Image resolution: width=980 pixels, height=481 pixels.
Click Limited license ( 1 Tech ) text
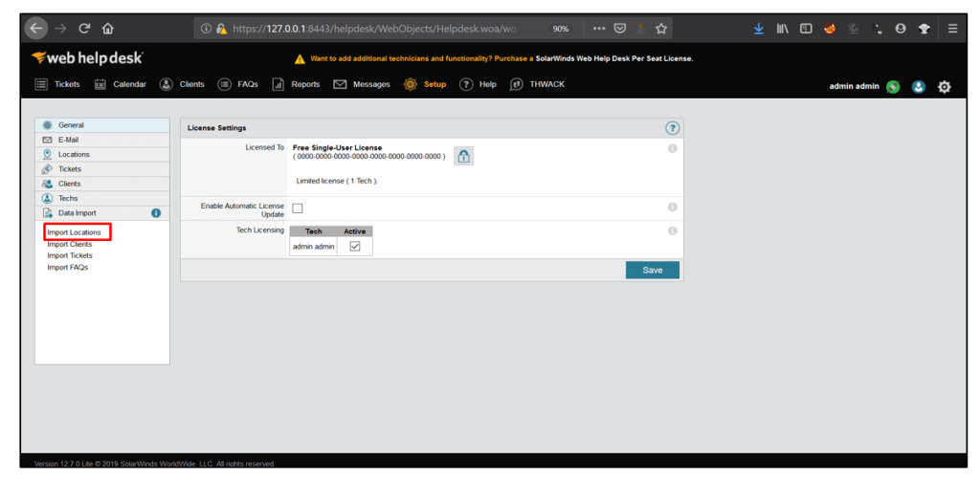[x=337, y=181]
